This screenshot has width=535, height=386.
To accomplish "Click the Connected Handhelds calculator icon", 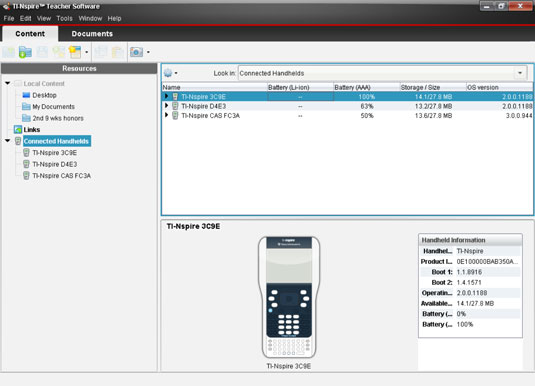I will 18,141.
